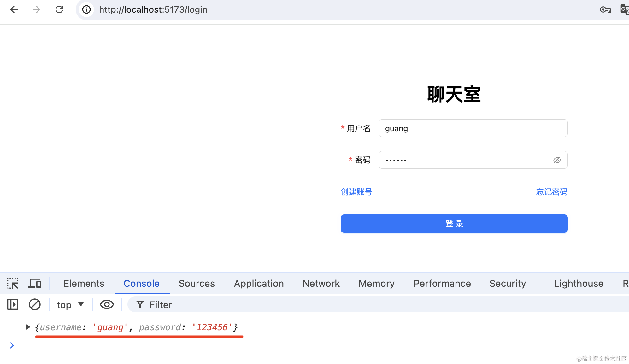
Task: Open the Lighthouse tab
Action: (579, 283)
